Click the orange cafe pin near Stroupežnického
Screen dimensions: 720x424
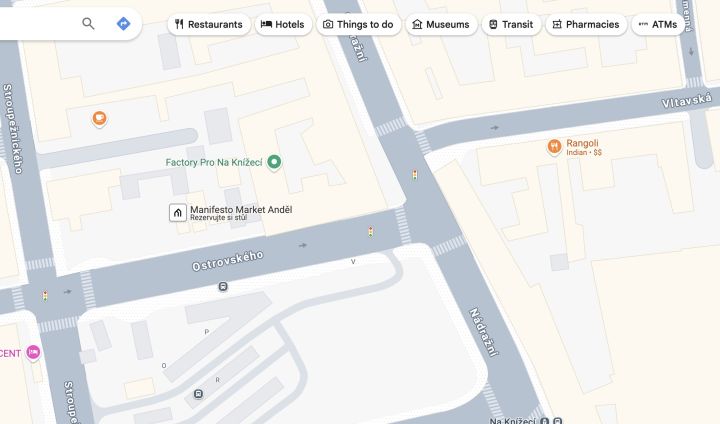click(x=99, y=119)
